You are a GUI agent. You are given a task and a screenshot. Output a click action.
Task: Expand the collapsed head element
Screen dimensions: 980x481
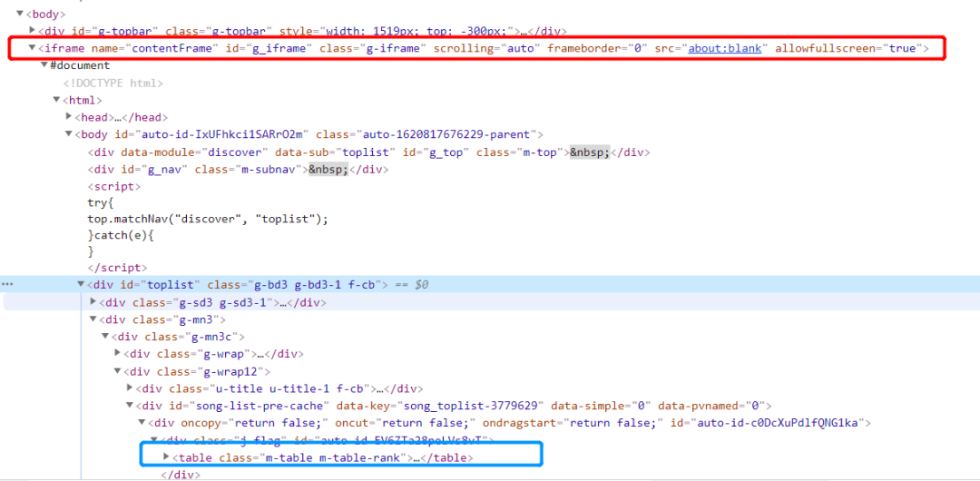pos(69,116)
